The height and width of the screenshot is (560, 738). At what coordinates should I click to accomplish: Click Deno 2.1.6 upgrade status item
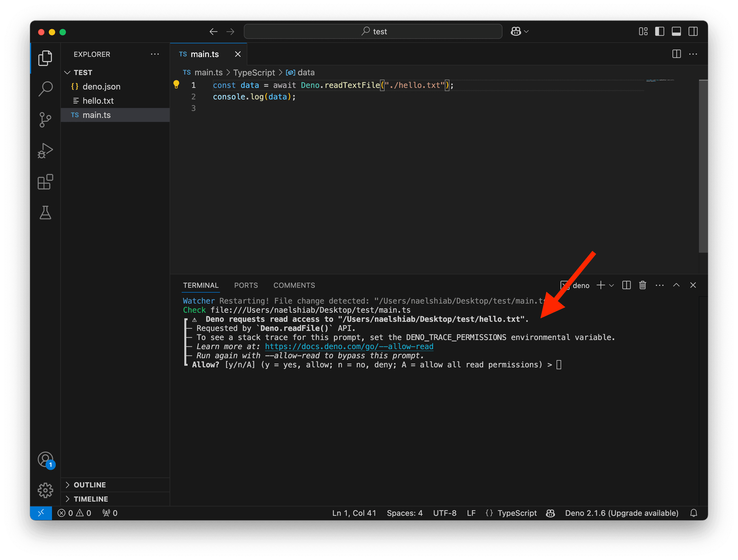coord(621,513)
